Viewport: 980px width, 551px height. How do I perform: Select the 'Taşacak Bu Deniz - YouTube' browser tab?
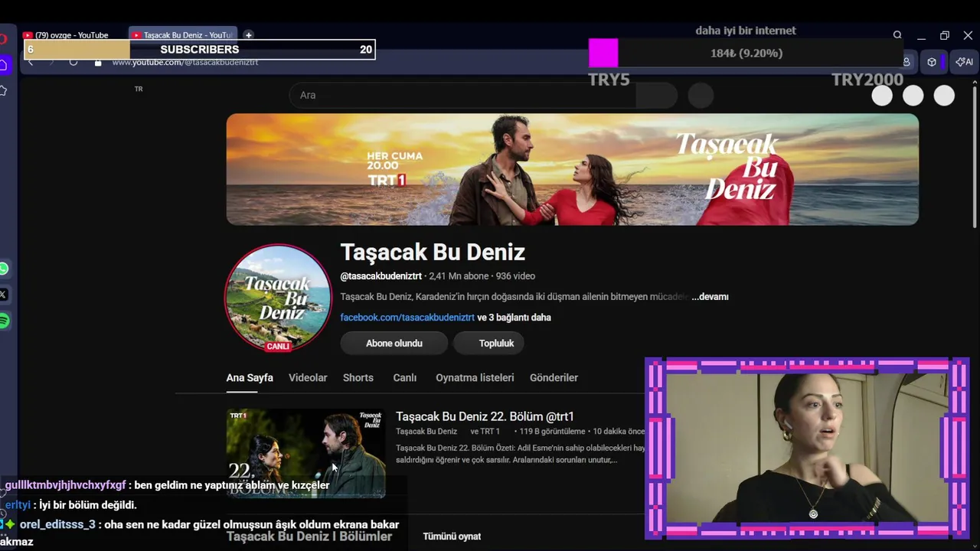(x=184, y=35)
